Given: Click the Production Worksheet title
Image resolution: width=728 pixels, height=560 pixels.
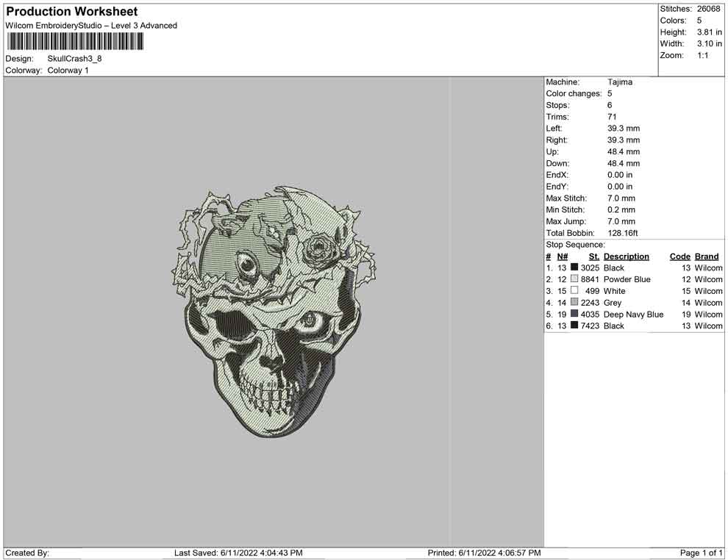Looking at the screenshot, I should pos(72,12).
